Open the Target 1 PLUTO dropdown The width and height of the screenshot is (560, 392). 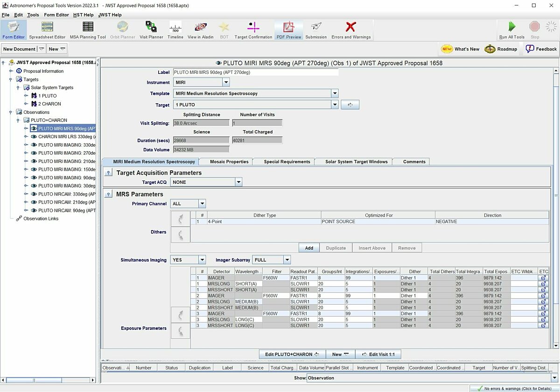(335, 105)
